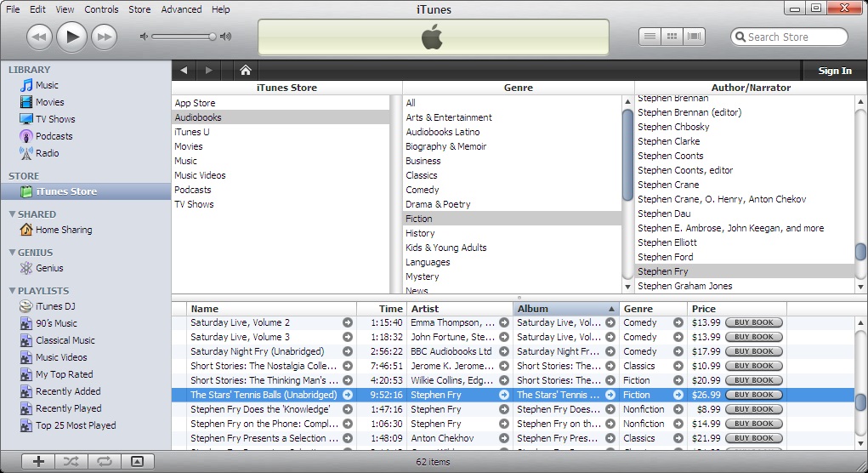Image resolution: width=868 pixels, height=473 pixels.
Task: Click the Sign In button
Action: pos(835,71)
